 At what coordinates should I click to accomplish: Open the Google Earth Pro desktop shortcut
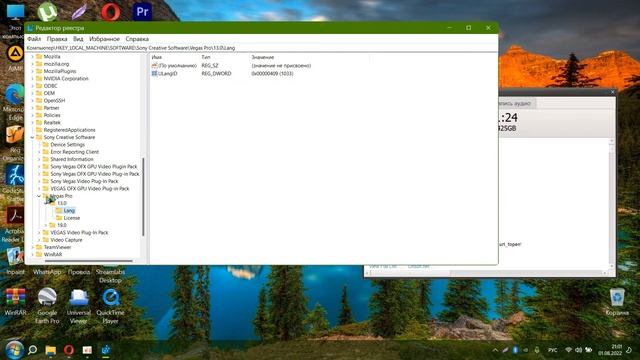47,306
